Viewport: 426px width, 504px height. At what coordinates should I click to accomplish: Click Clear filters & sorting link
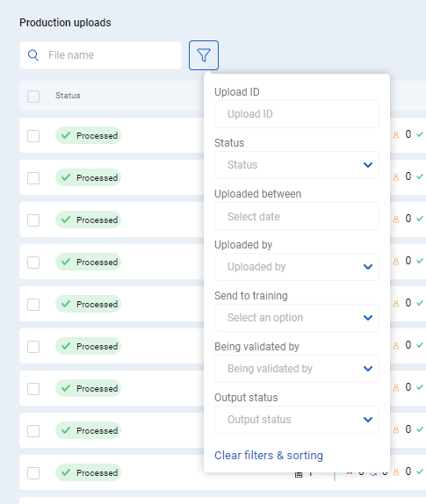(269, 456)
